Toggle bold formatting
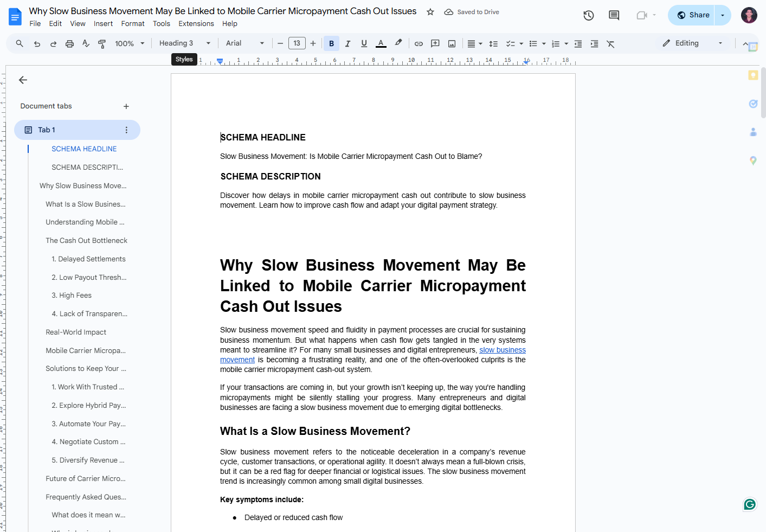The image size is (766, 532). 331,43
